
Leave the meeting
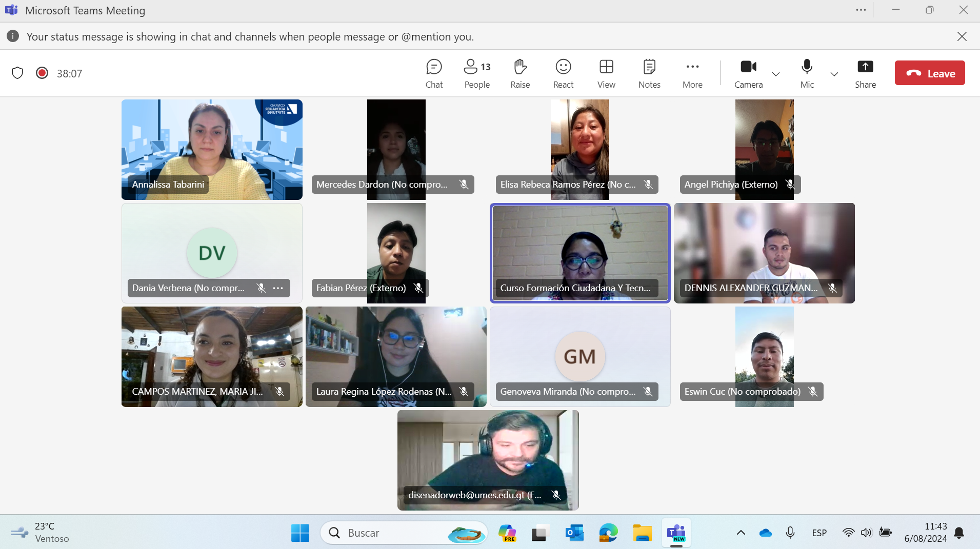(929, 73)
